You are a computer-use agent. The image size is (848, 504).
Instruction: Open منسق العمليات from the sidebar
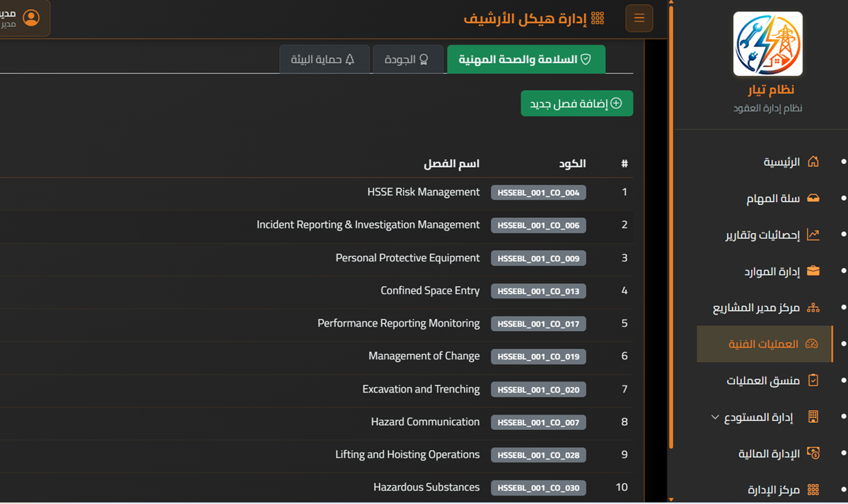click(763, 381)
